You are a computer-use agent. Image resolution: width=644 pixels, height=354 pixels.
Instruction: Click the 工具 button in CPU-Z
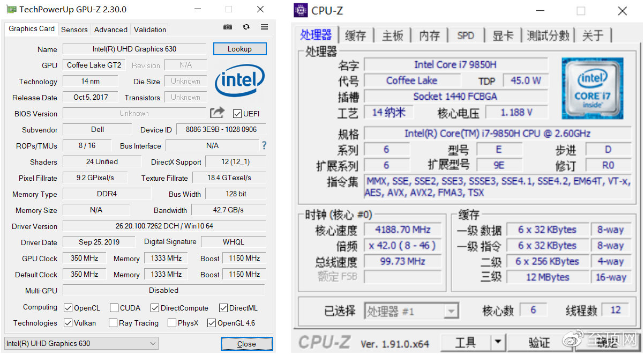[466, 342]
